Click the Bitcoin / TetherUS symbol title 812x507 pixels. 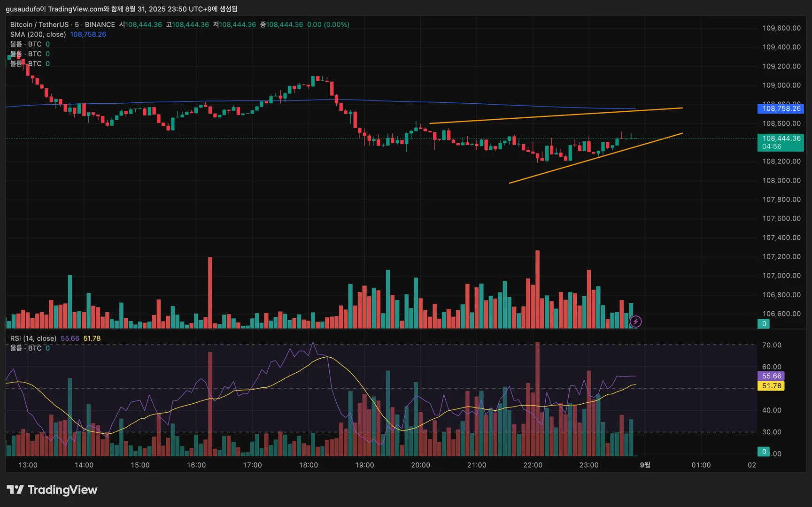click(x=39, y=24)
